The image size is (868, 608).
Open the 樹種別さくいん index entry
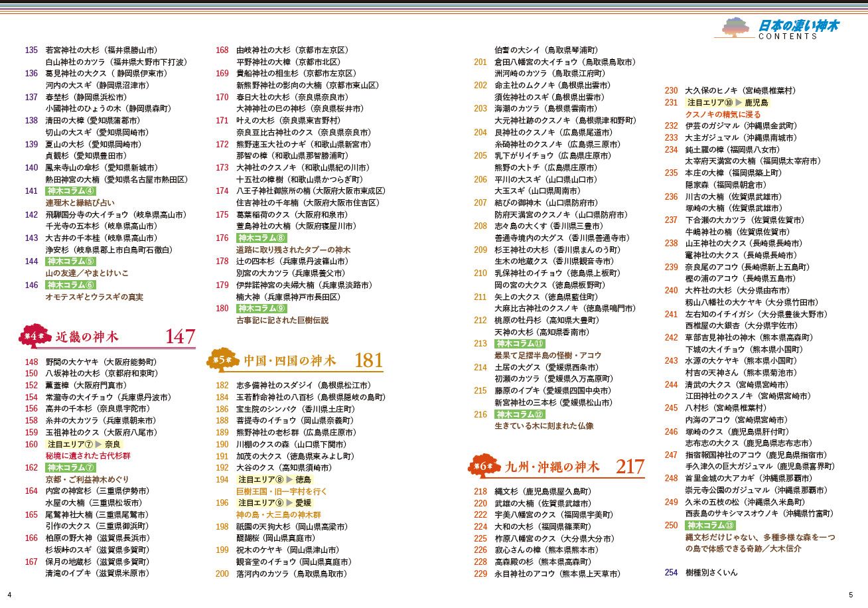[x=711, y=572]
